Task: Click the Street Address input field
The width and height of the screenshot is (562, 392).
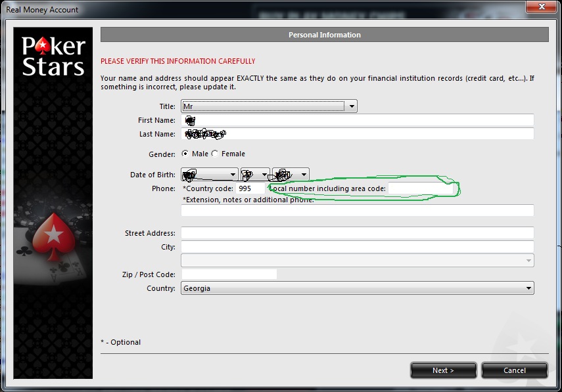Action: coord(358,233)
